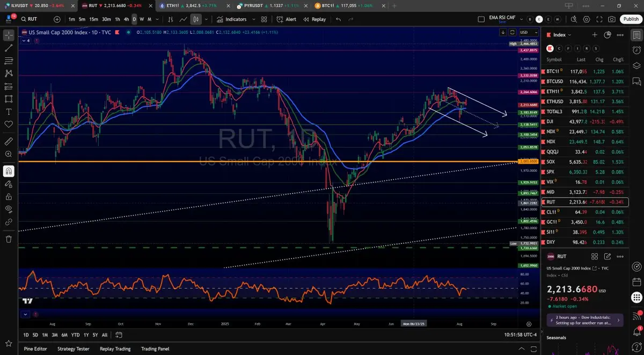644x355 pixels.
Task: Start bar Replay
Action: pyautogui.click(x=314, y=19)
